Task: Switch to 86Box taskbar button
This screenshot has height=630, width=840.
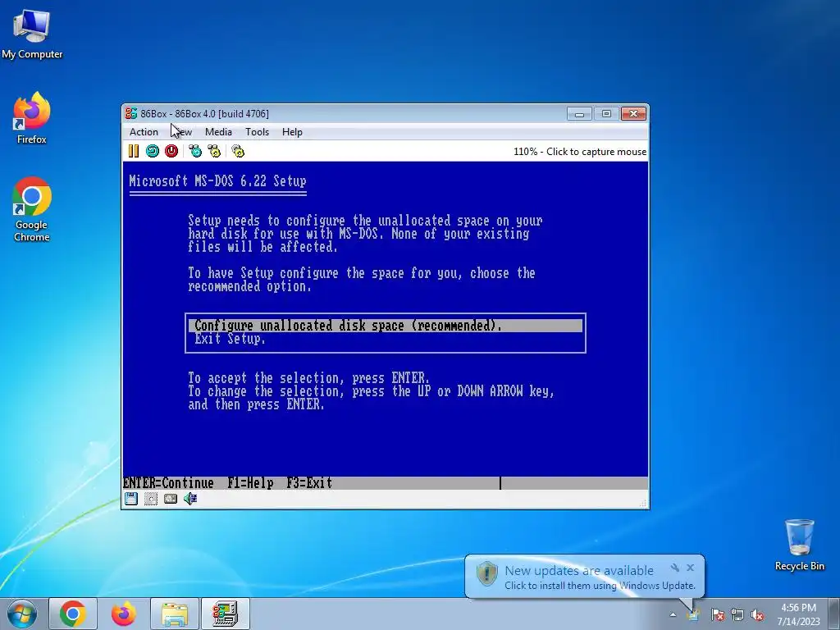Action: click(225, 614)
